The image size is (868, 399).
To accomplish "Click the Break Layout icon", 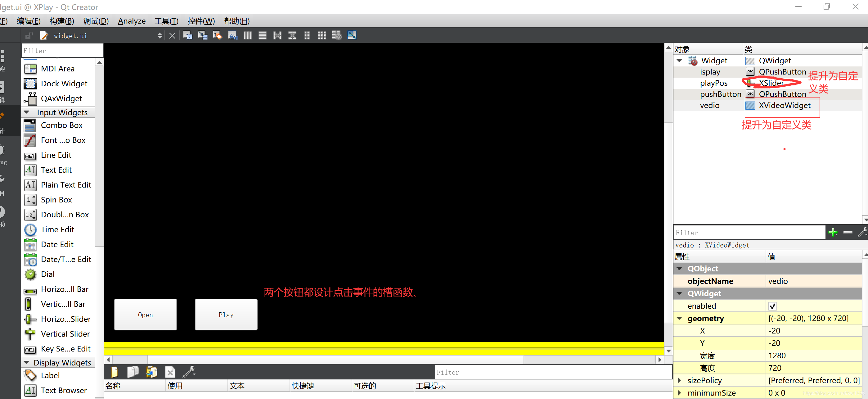I will [337, 35].
